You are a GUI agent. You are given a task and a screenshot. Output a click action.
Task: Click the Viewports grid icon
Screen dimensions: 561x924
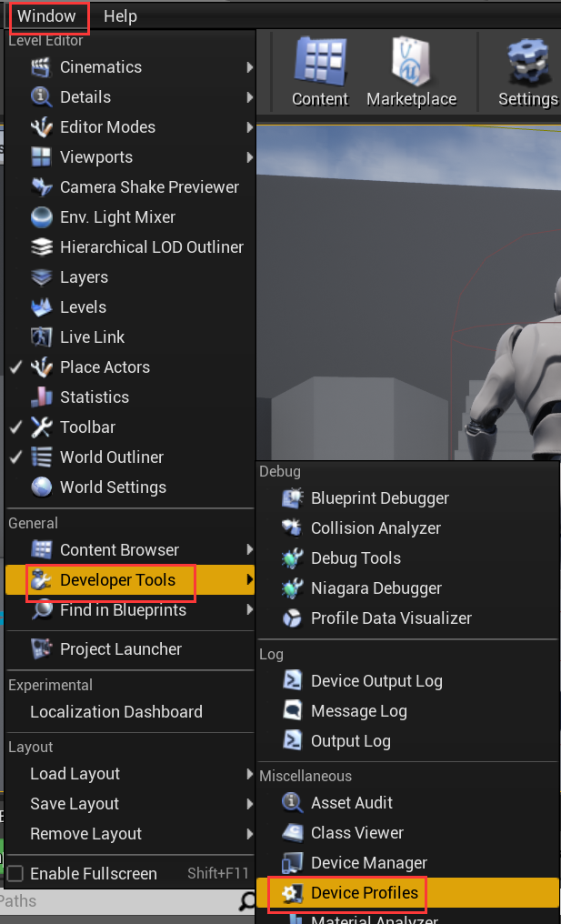[x=41, y=157]
